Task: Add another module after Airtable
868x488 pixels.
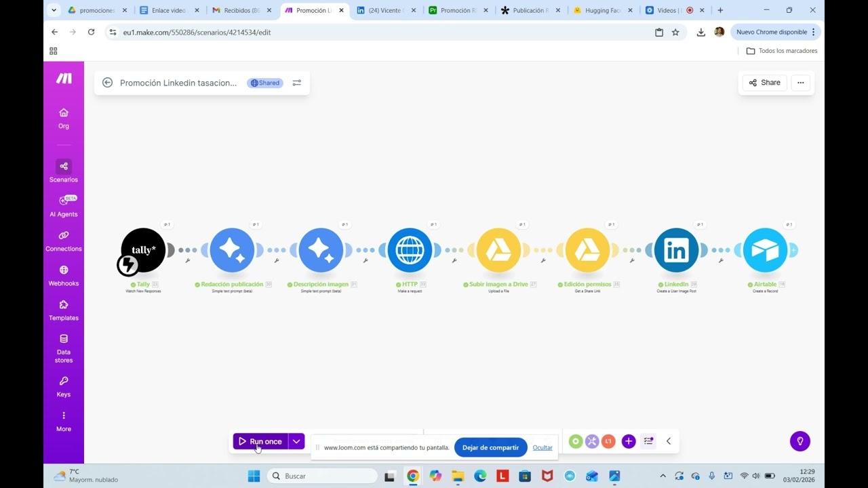Action: 793,250
